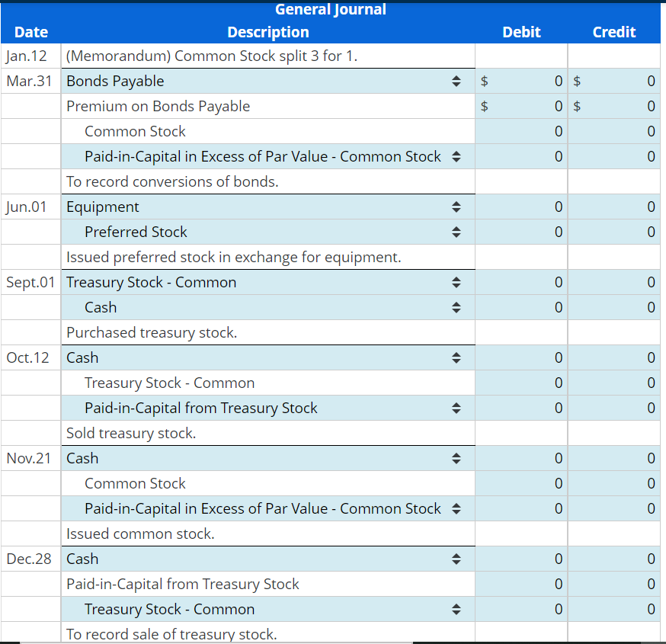The height and width of the screenshot is (644, 666).
Task: Open the Bonds Payable account dropdown
Action: 268,81
